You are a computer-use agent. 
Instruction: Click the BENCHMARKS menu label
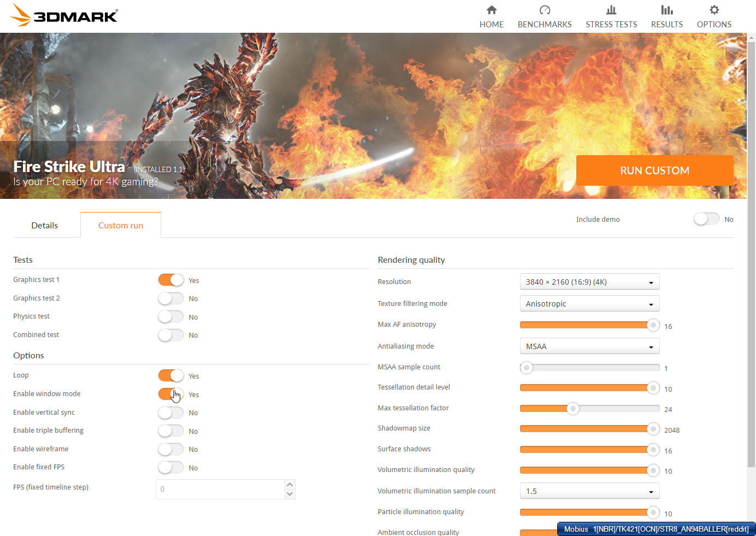tap(545, 25)
